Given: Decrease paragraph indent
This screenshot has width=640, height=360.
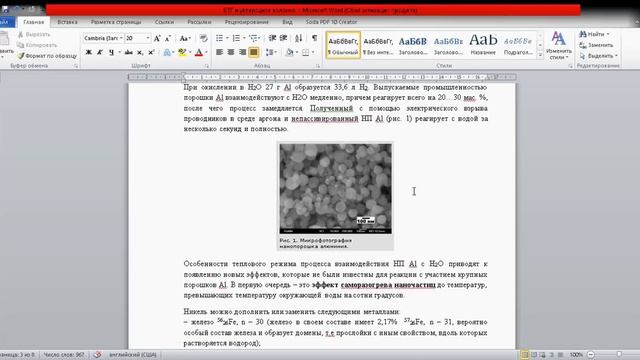Looking at the screenshot, I should pos(272,38).
